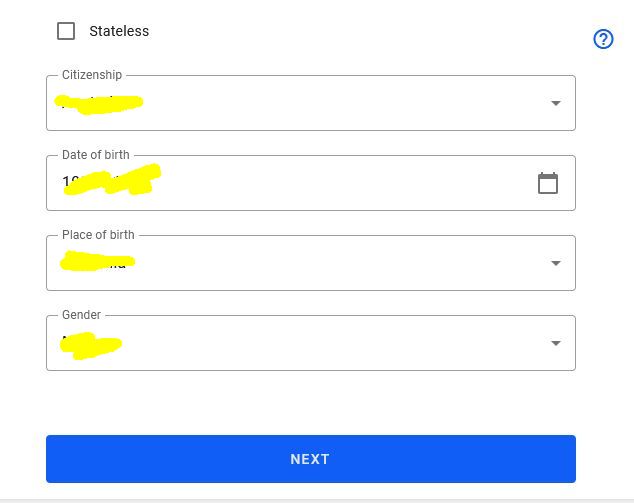Tick the Stateless checkbox
The image size is (634, 503).
pos(66,31)
